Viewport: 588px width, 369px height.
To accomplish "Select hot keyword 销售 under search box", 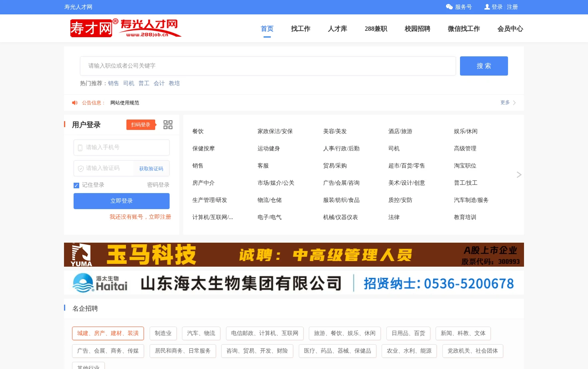I will point(113,83).
